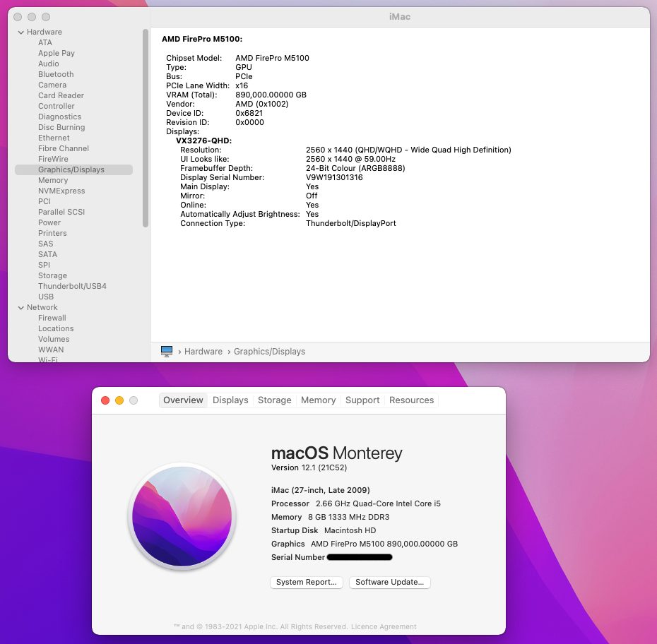Image resolution: width=657 pixels, height=644 pixels.
Task: Click Hardware in the bottom path bar
Action: tap(203, 352)
